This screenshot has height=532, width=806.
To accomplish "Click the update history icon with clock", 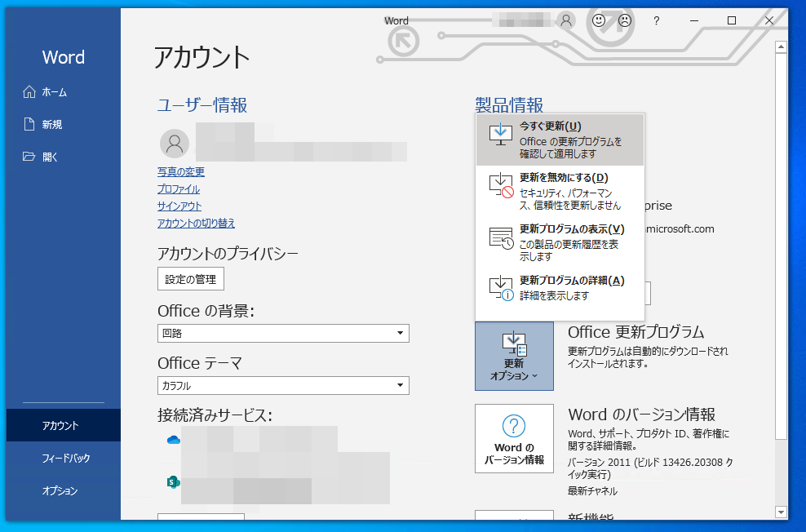I will pyautogui.click(x=501, y=237).
